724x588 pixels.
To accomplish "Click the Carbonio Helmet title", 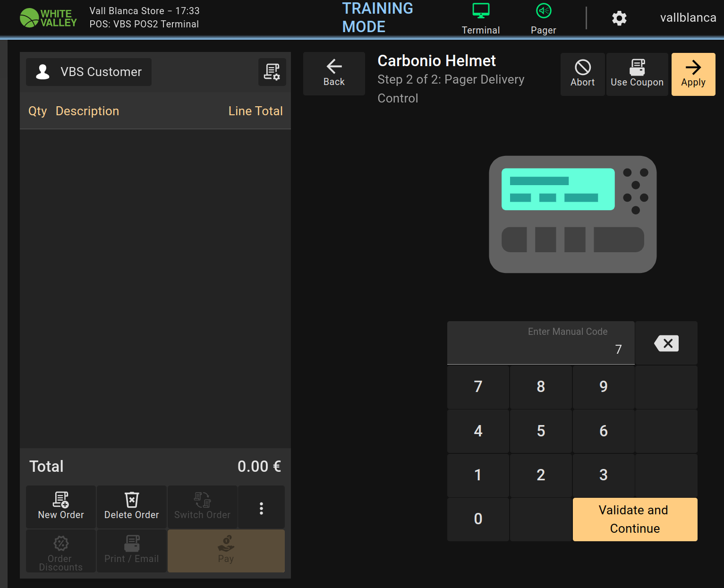I will tap(436, 61).
